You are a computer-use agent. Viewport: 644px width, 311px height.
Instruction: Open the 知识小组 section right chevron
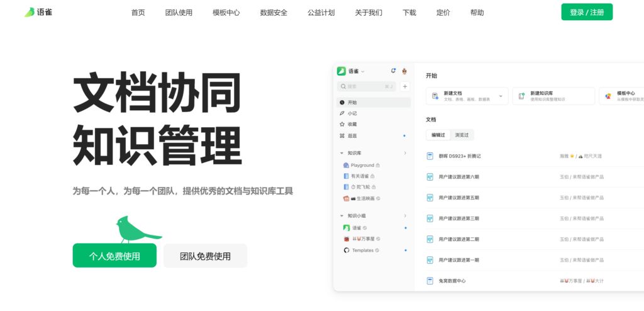click(x=405, y=215)
